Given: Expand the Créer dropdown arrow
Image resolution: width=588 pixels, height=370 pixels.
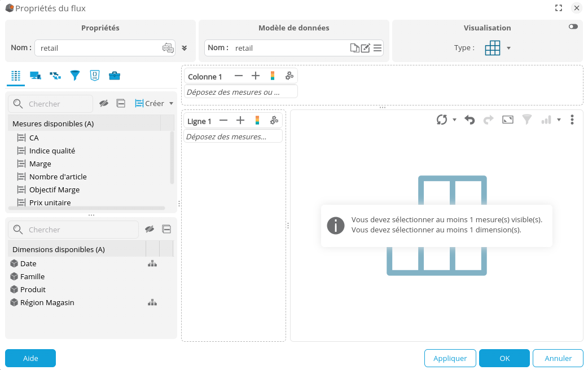Looking at the screenshot, I should point(171,103).
